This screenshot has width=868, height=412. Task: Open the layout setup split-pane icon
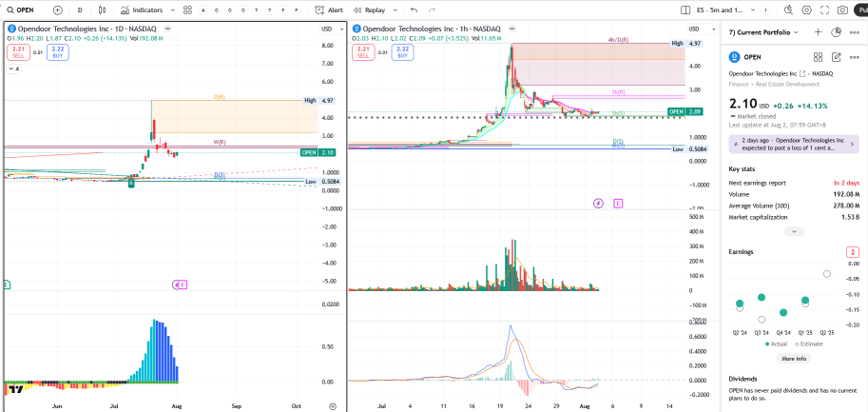click(685, 10)
